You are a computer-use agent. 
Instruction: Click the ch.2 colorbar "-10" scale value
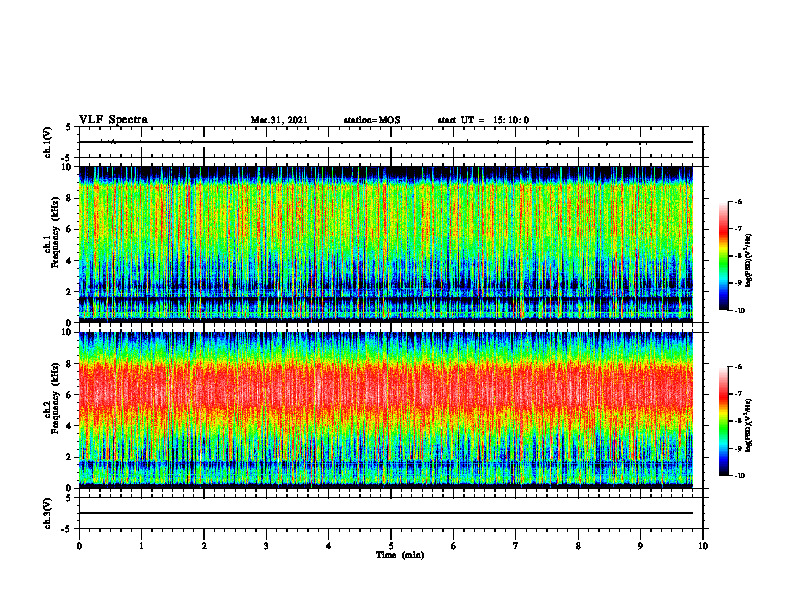tap(739, 476)
